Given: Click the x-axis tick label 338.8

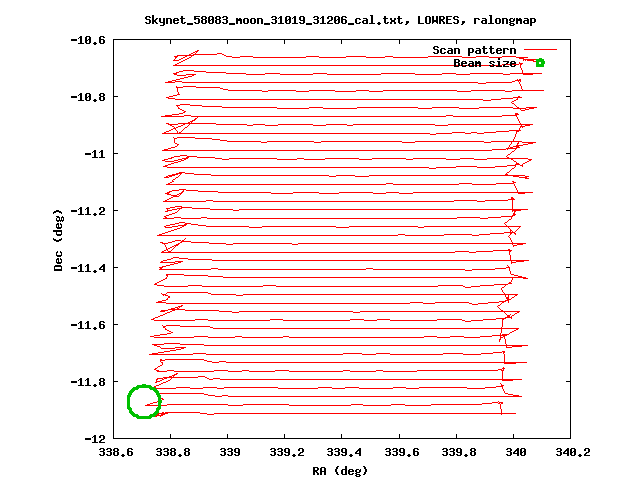Looking at the screenshot, I should coord(173,452).
